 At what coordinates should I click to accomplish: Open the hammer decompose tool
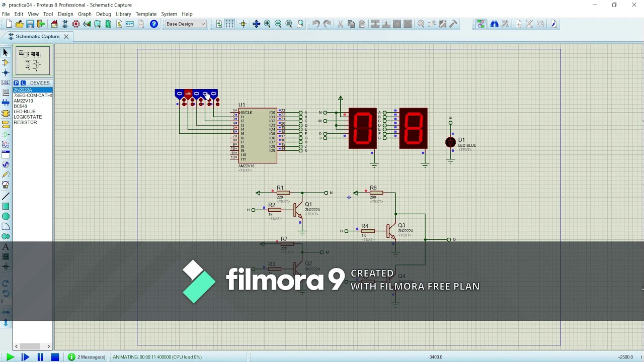coord(453,24)
